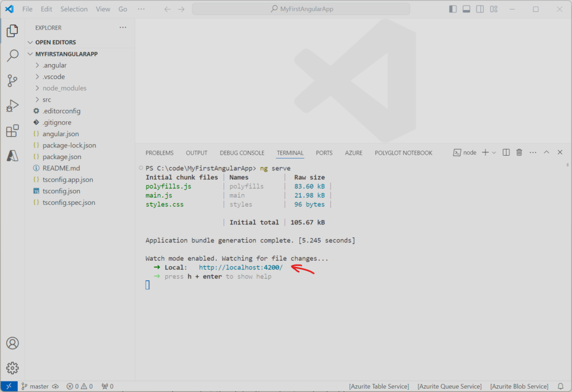Kill terminal using the trash icon

[x=519, y=152]
